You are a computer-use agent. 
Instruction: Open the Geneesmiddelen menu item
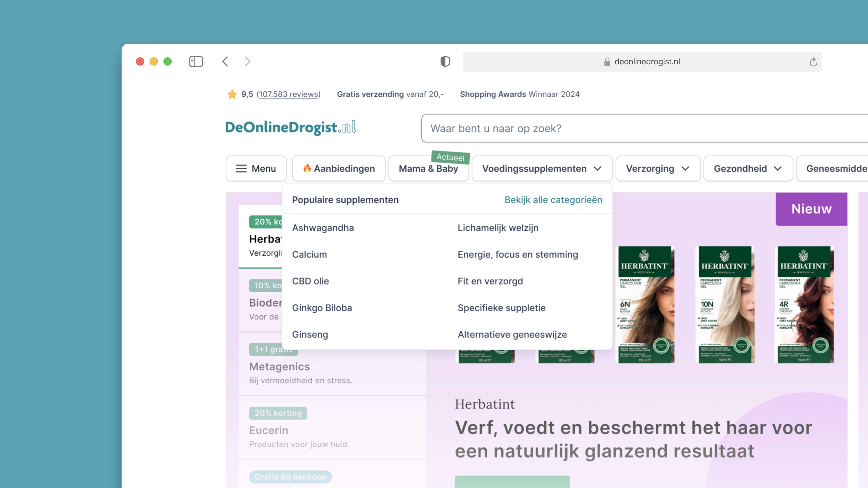click(832, 168)
